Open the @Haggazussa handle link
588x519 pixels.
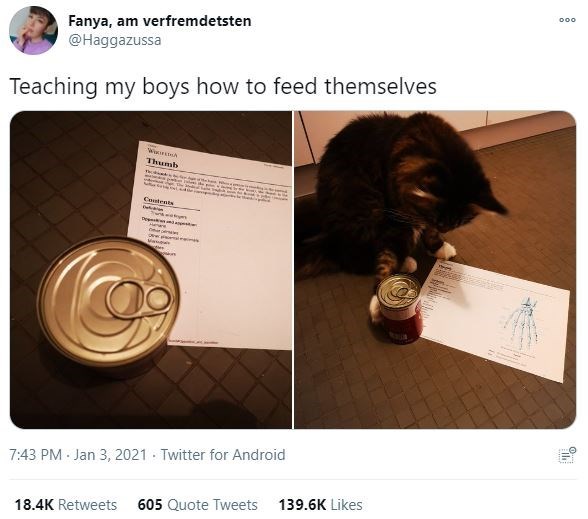(115, 40)
